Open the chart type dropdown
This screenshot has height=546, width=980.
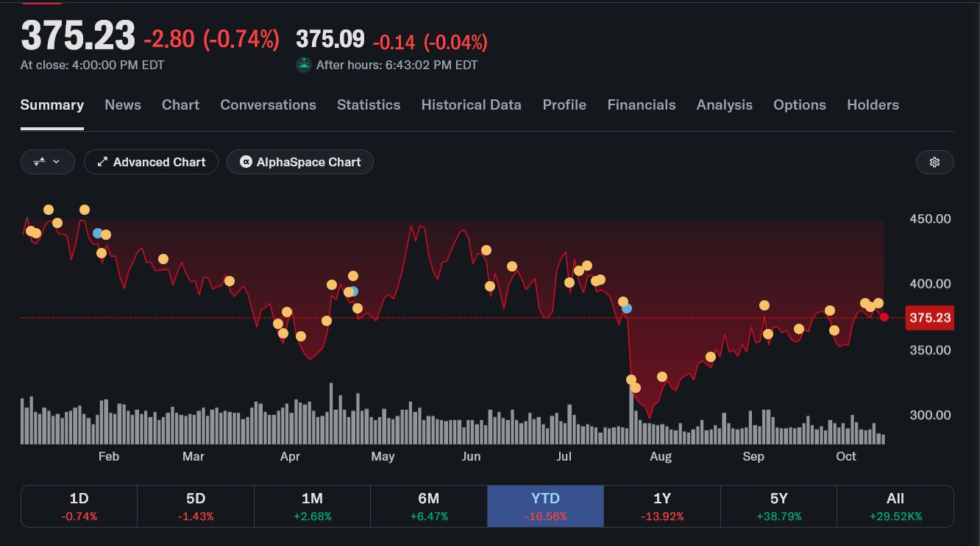tap(48, 162)
